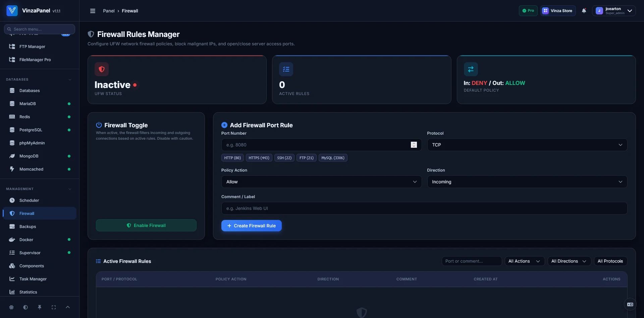Click the Default Policy arrows icon

click(471, 69)
